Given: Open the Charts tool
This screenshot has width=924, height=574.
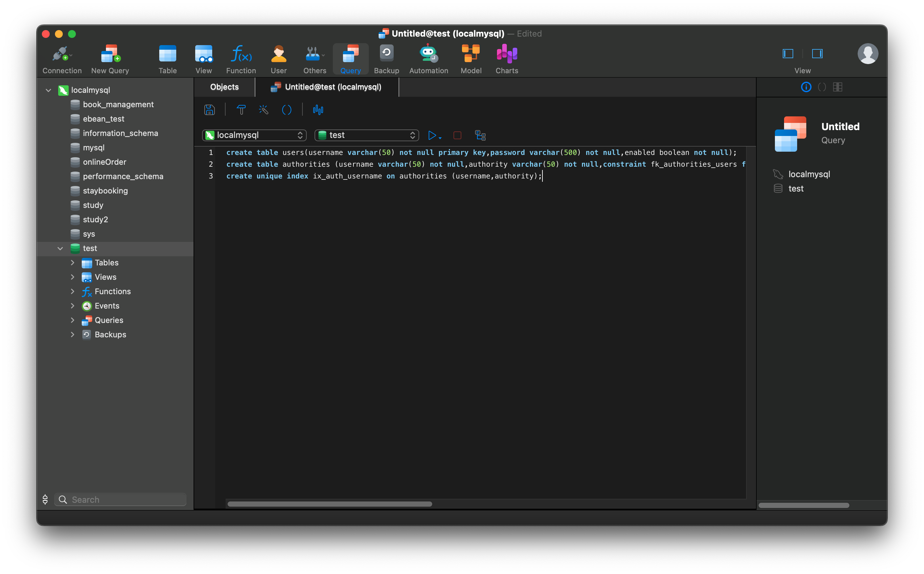Looking at the screenshot, I should 506,58.
